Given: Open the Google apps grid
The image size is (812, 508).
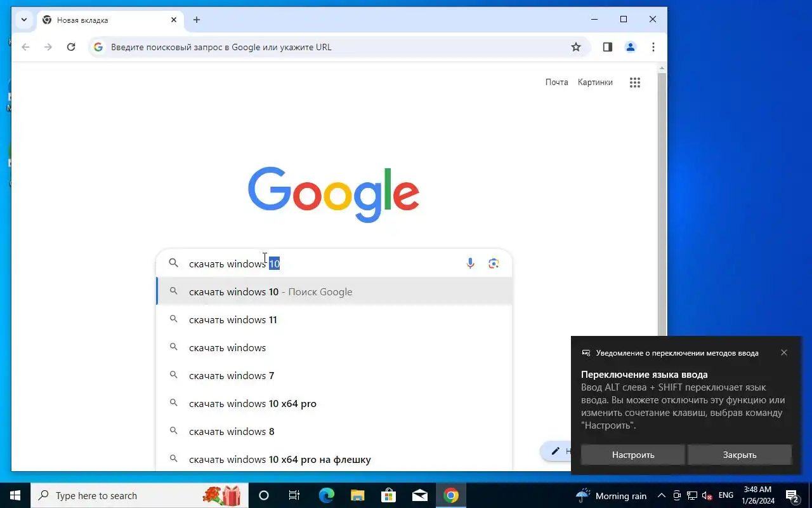Looking at the screenshot, I should [635, 83].
